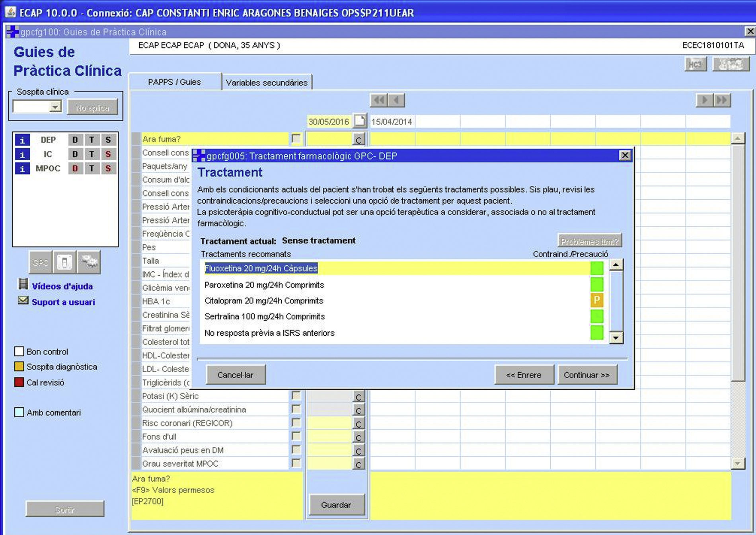756x535 pixels.
Task: Select the red D icon for MPOC
Action: point(75,169)
